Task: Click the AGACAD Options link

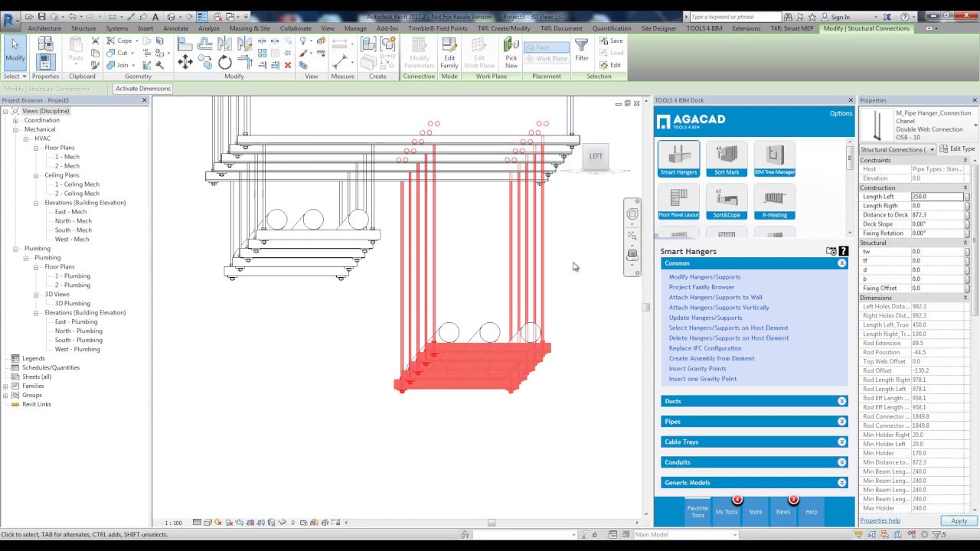Action: pos(841,113)
